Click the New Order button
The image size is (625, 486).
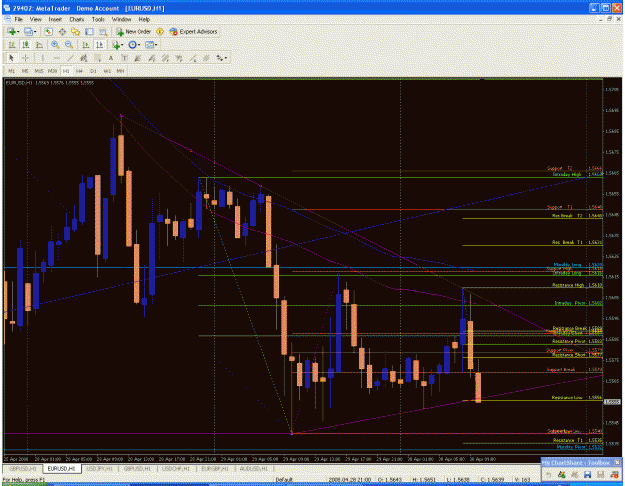133,31
